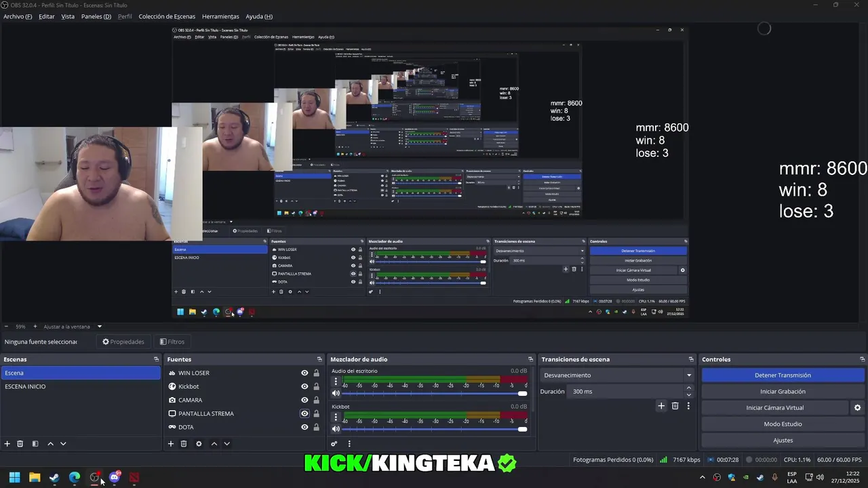Add a new scene with plus icon
The width and height of the screenshot is (868, 488).
tap(7, 444)
